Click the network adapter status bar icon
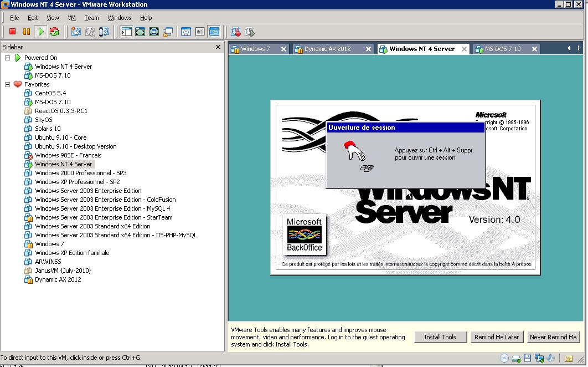The image size is (588, 367). [538, 359]
